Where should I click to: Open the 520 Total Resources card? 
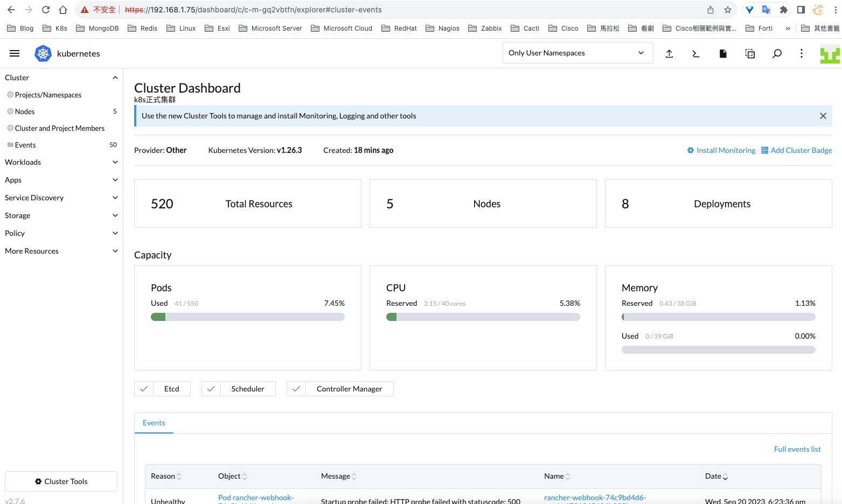click(x=248, y=204)
